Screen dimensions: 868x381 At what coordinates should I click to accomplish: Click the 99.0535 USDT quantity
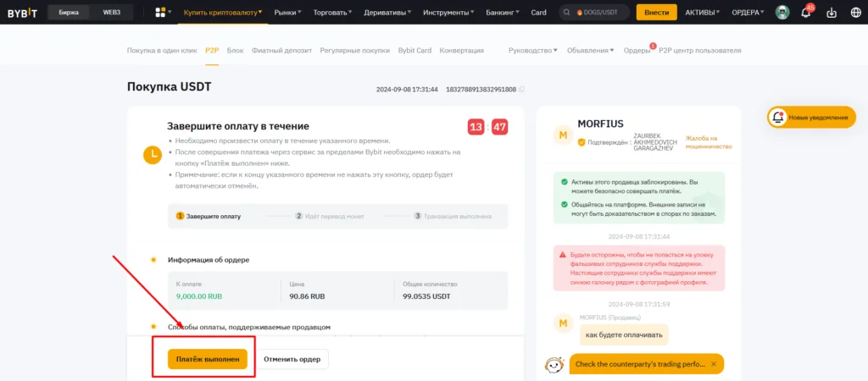point(426,296)
